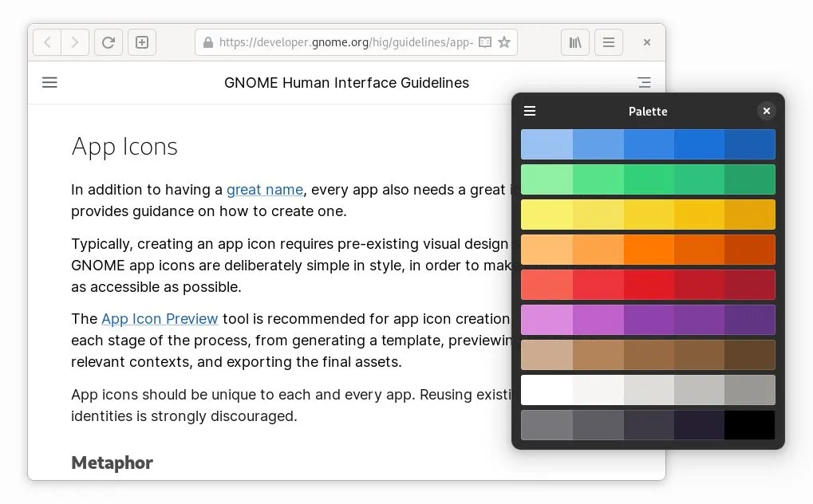Open the Palette app hamburger menu

(x=530, y=111)
